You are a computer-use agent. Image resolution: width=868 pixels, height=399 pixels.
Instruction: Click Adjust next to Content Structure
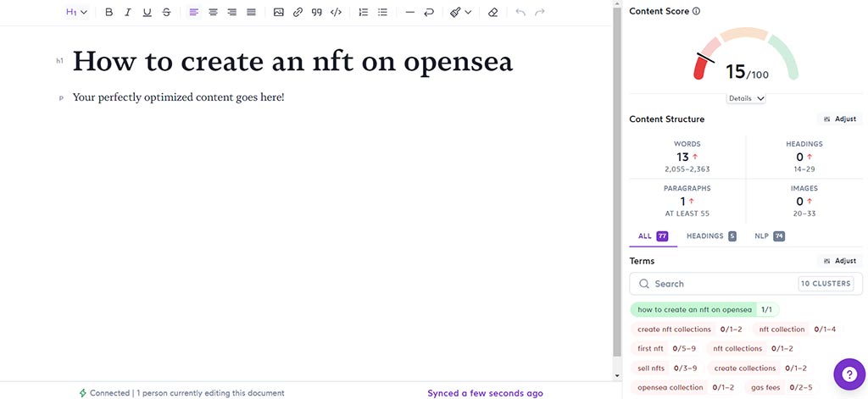pos(840,119)
